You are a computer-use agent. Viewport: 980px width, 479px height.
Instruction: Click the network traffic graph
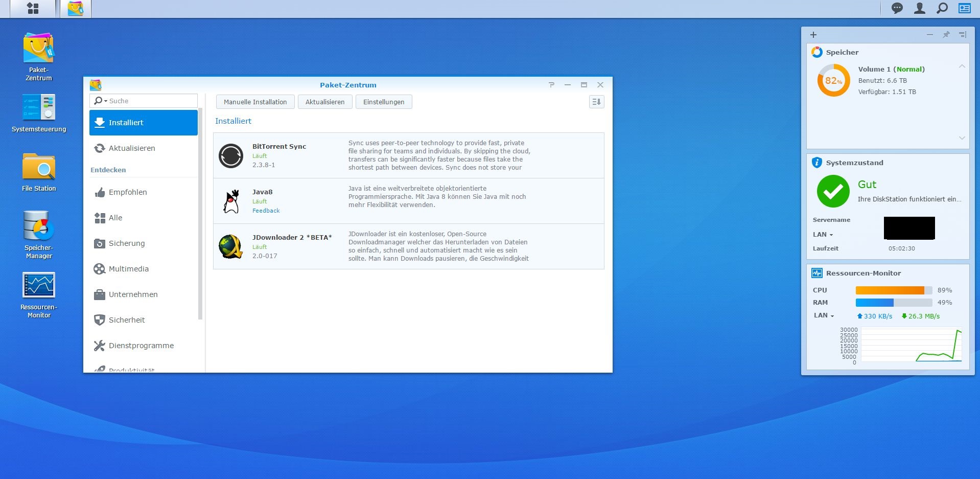pyautogui.click(x=911, y=345)
